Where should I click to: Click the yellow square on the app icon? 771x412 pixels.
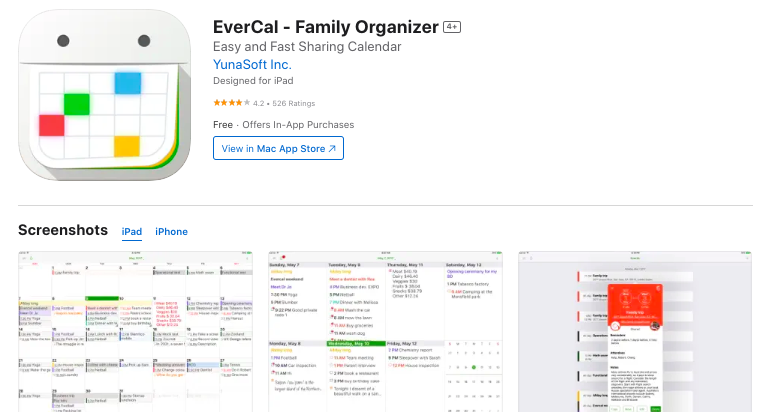tap(127, 146)
